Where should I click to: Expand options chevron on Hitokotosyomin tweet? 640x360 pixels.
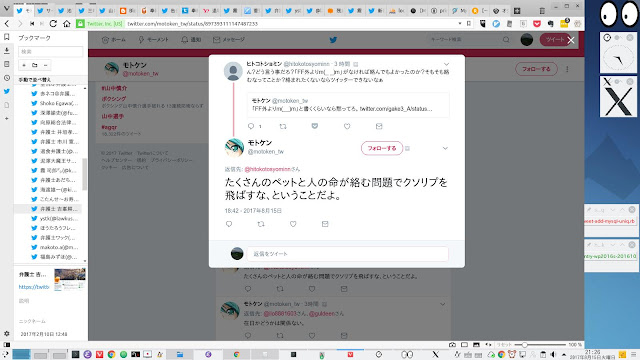click(x=446, y=64)
